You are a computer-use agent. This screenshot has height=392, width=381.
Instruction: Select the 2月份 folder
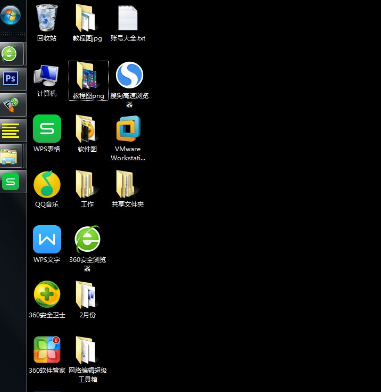point(87,299)
